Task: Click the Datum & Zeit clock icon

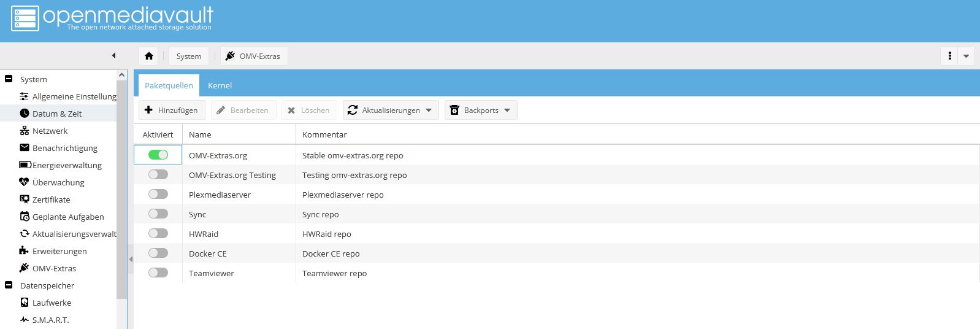Action: [x=25, y=114]
